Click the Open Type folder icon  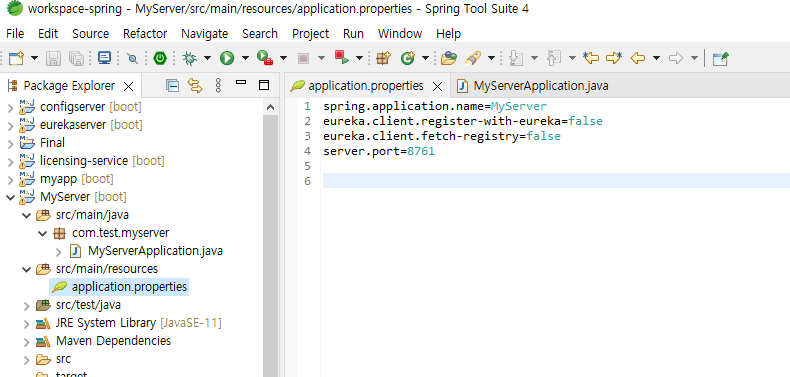(x=448, y=58)
